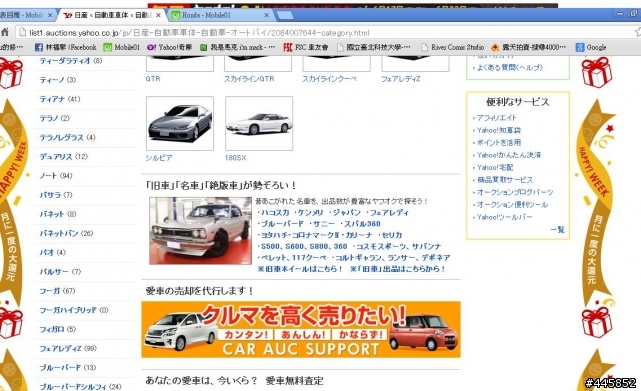
Task: Open the CAR AUC SUPPORT banner
Action: (x=301, y=330)
